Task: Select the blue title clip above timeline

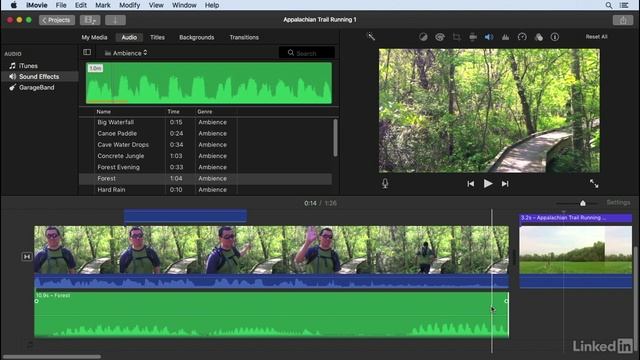Action: [x=185, y=216]
